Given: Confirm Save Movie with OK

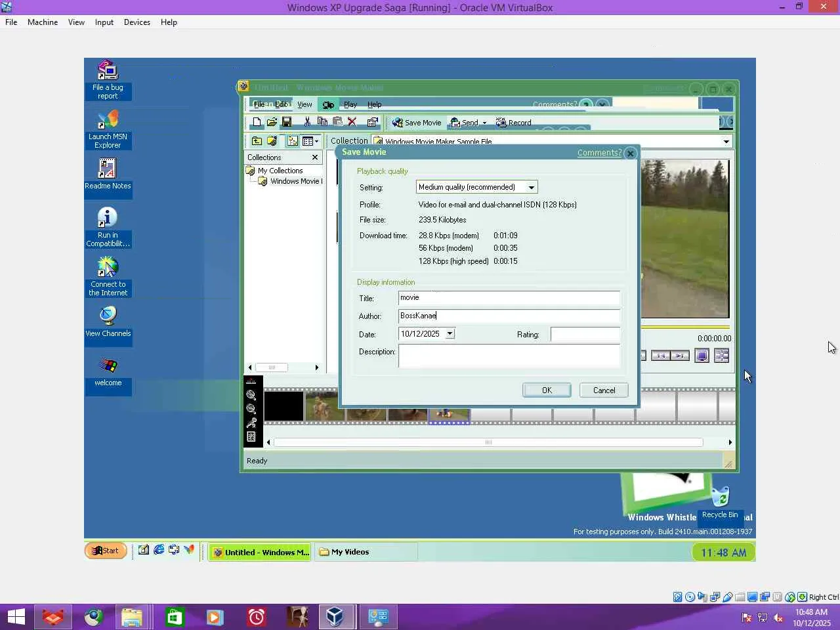Looking at the screenshot, I should [547, 390].
